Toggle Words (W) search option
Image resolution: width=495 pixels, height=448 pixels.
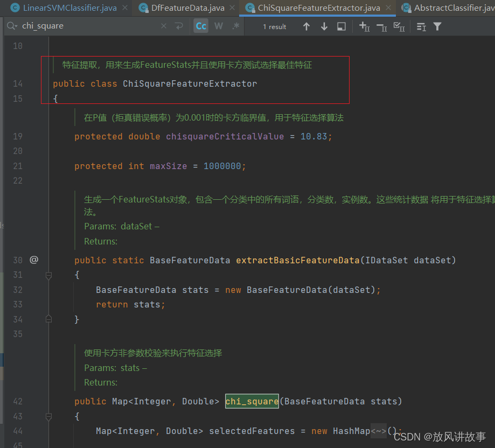point(219,26)
